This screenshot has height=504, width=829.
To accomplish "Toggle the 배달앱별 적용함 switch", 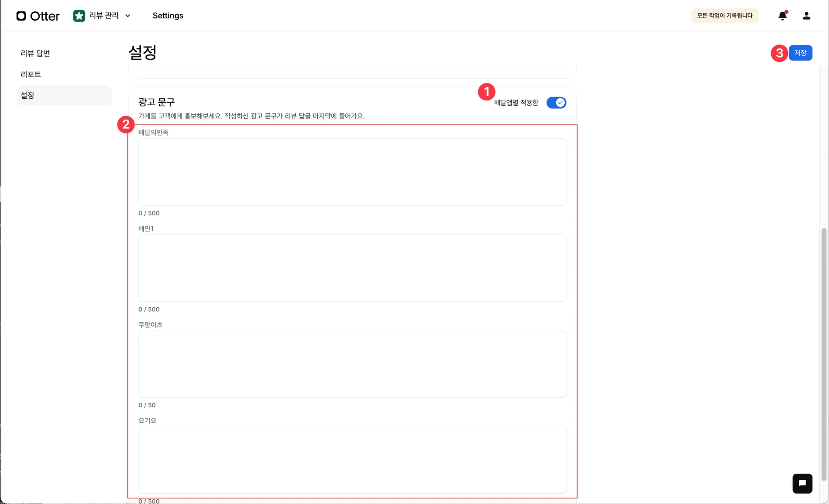I will pos(556,103).
